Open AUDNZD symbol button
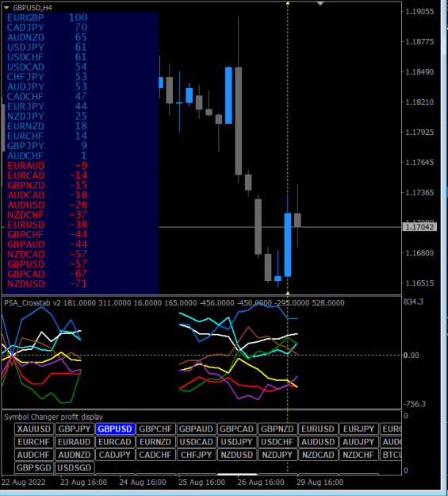The height and width of the screenshot is (496, 448). (75, 455)
